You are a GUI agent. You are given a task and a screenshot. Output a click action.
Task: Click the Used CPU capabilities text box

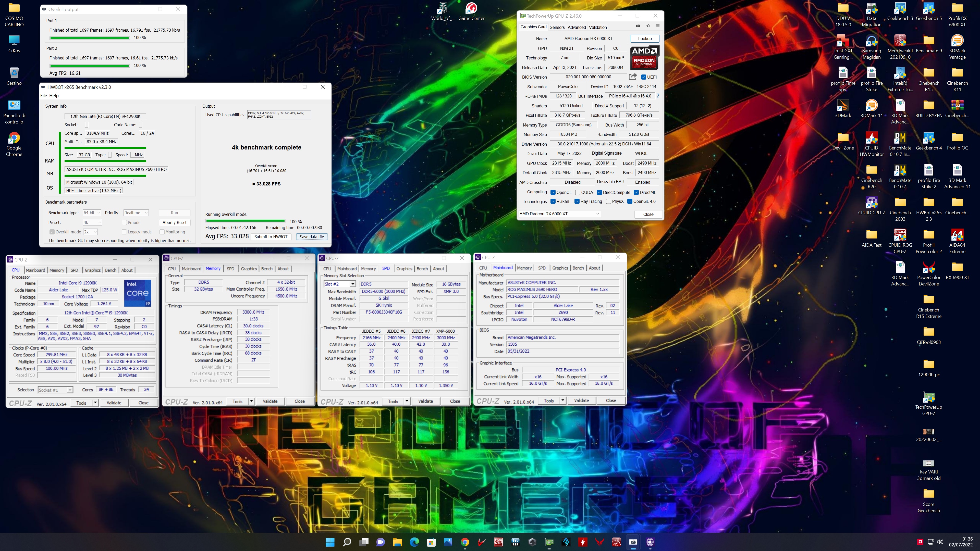tap(279, 115)
